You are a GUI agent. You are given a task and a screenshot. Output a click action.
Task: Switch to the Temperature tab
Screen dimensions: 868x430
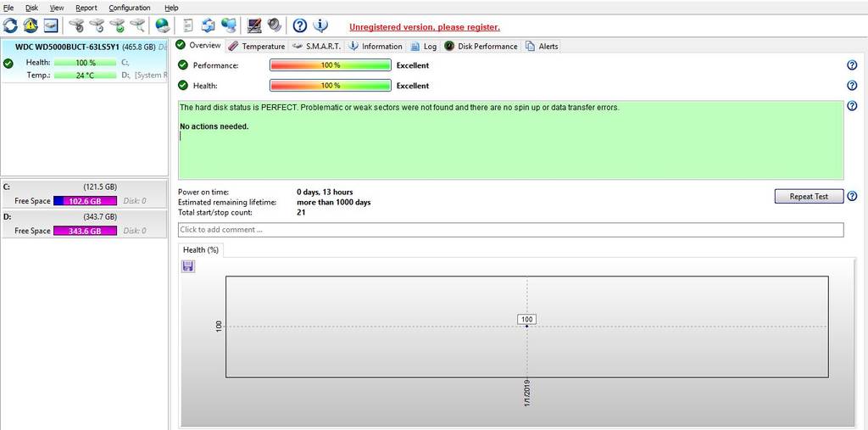pos(257,46)
